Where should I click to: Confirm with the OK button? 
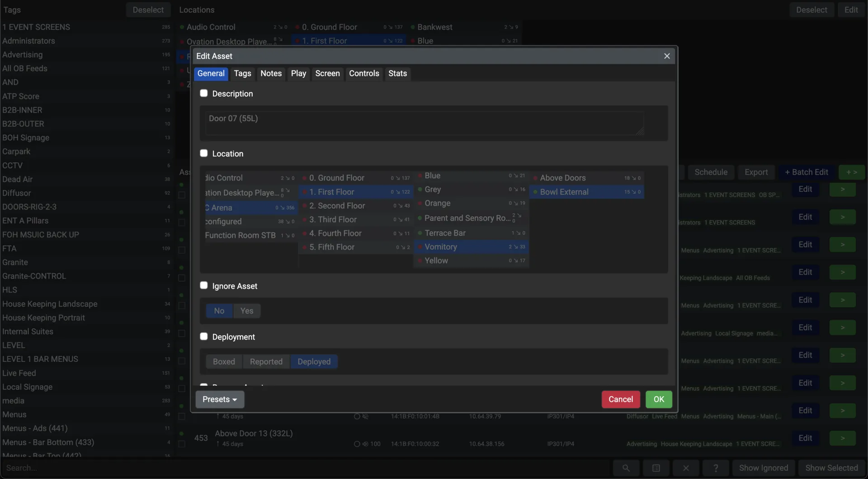coord(659,399)
